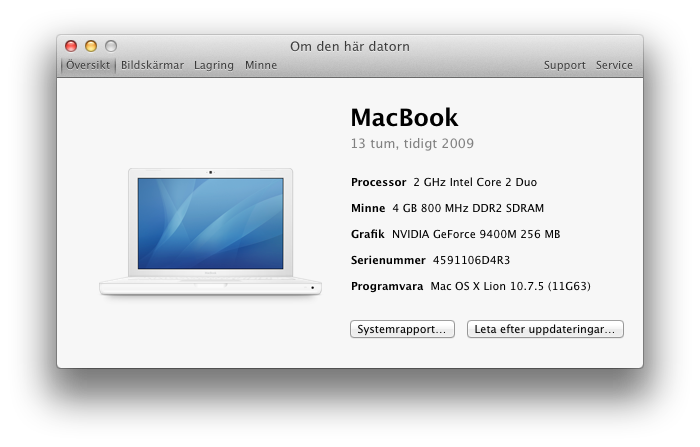This screenshot has width=700, height=447.
Task: Switch to the Översikt tab
Action: tap(88, 65)
